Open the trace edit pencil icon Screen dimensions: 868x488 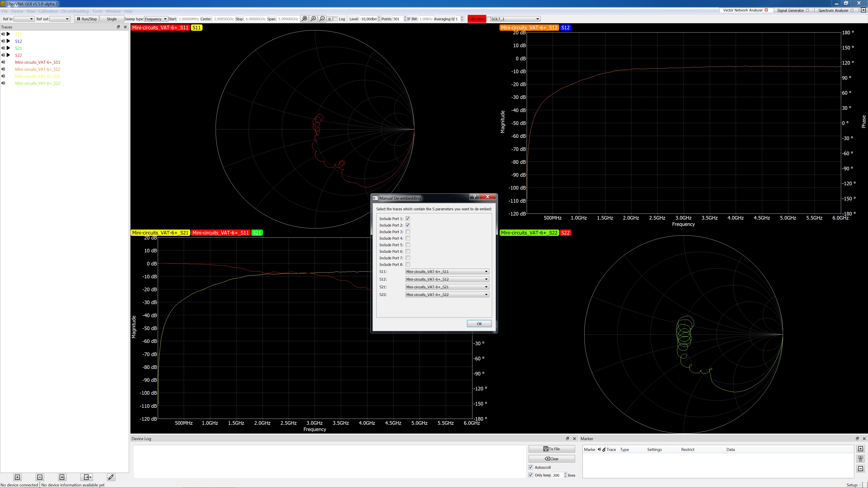click(111, 477)
